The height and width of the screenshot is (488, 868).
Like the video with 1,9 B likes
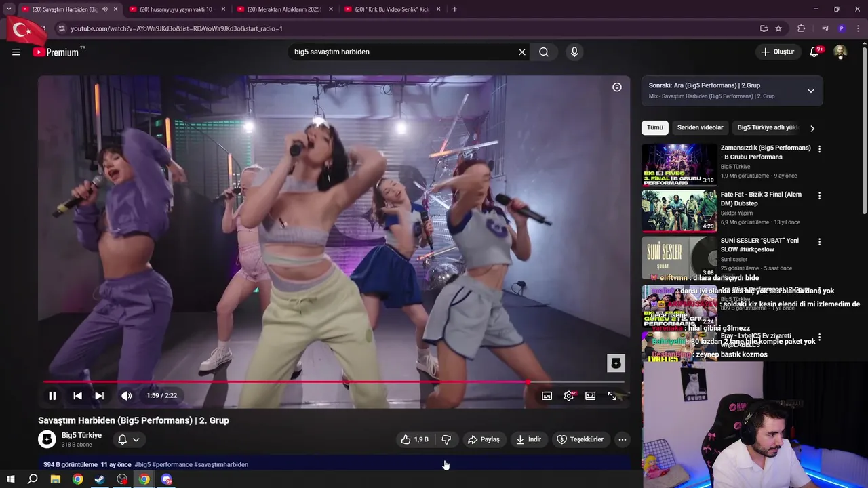pos(414,440)
